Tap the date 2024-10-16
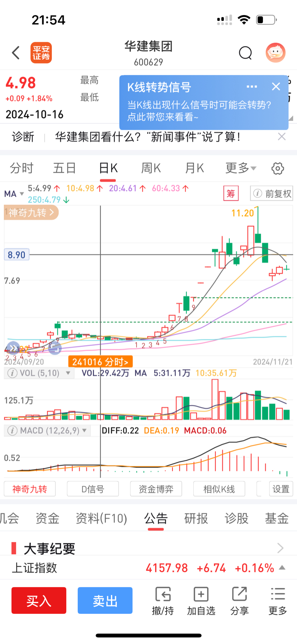This screenshot has width=297, height=644. point(34,114)
